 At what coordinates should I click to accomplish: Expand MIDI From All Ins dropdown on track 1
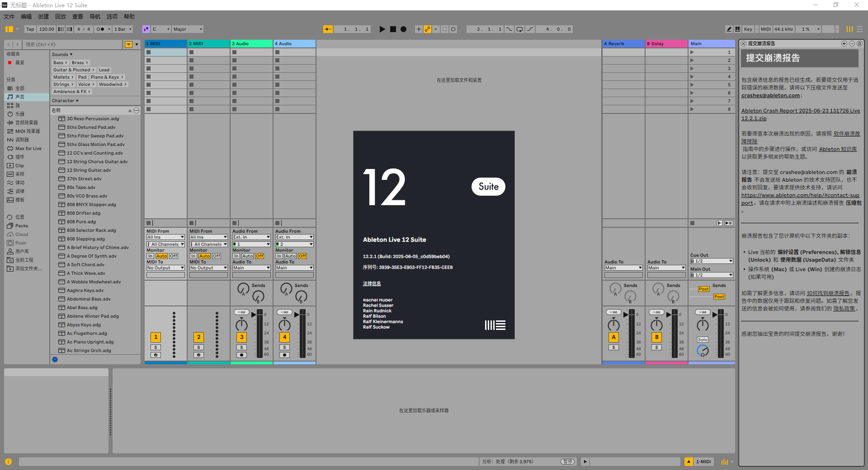[x=165, y=237]
